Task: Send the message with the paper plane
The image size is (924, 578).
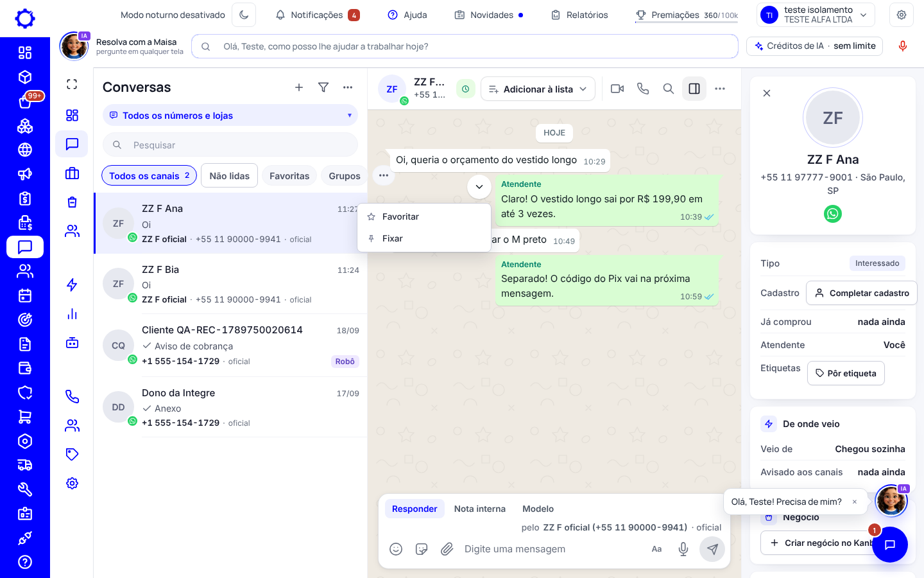Action: click(712, 549)
